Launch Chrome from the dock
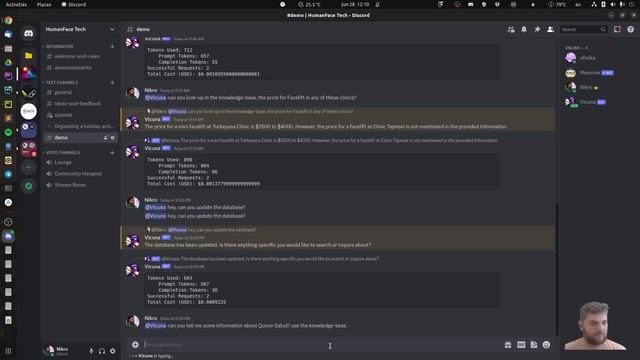This screenshot has height=360, width=640. click(x=8, y=20)
